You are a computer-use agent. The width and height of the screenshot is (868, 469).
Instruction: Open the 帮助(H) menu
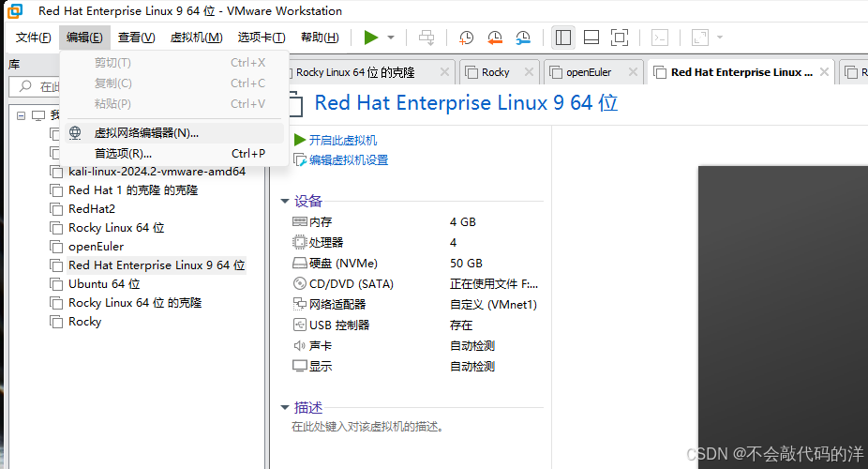click(x=320, y=38)
